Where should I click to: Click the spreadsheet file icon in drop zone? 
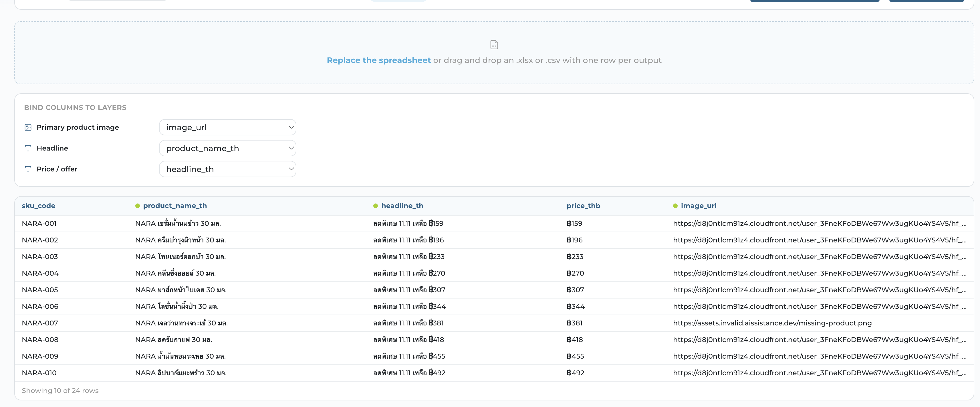(494, 45)
